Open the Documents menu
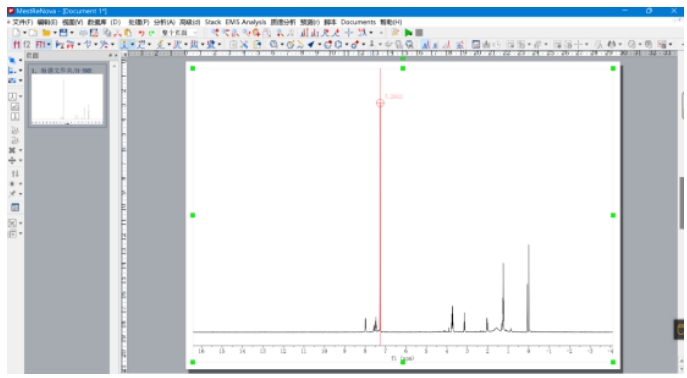687x378 pixels. pyautogui.click(x=358, y=22)
